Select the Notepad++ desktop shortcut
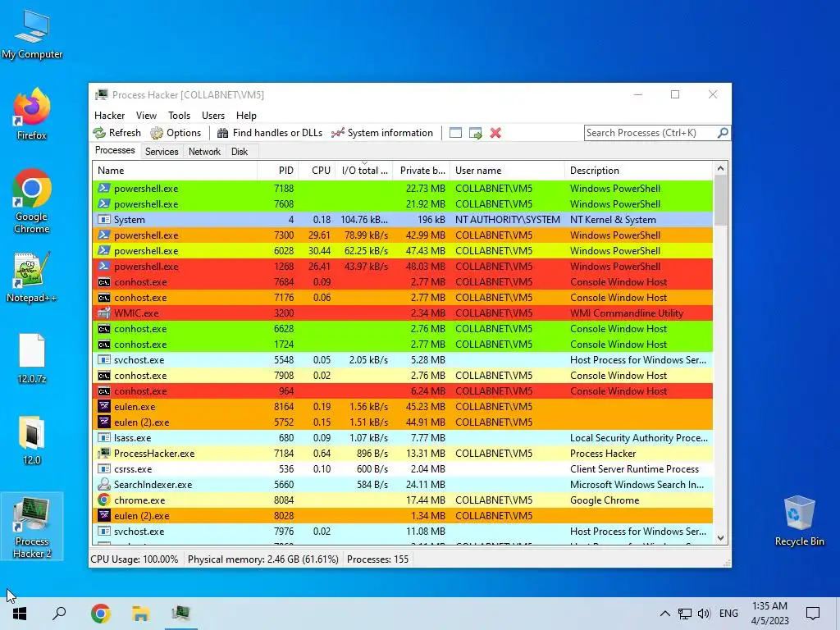The height and width of the screenshot is (630, 840). (32, 277)
